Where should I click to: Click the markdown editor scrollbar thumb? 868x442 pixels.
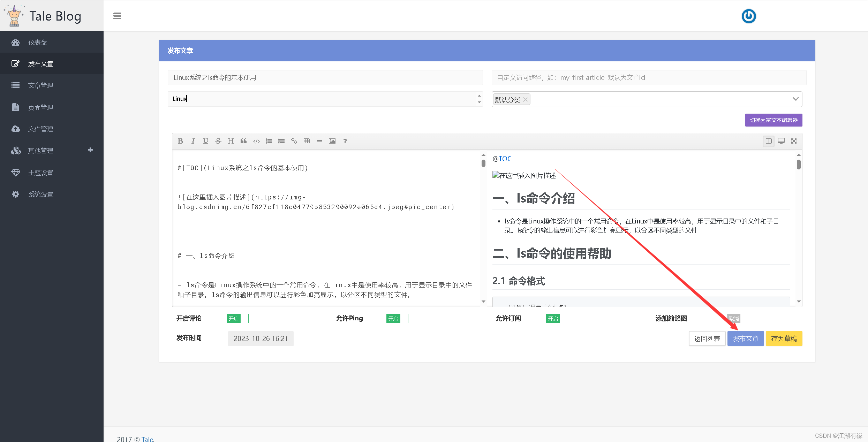point(483,163)
